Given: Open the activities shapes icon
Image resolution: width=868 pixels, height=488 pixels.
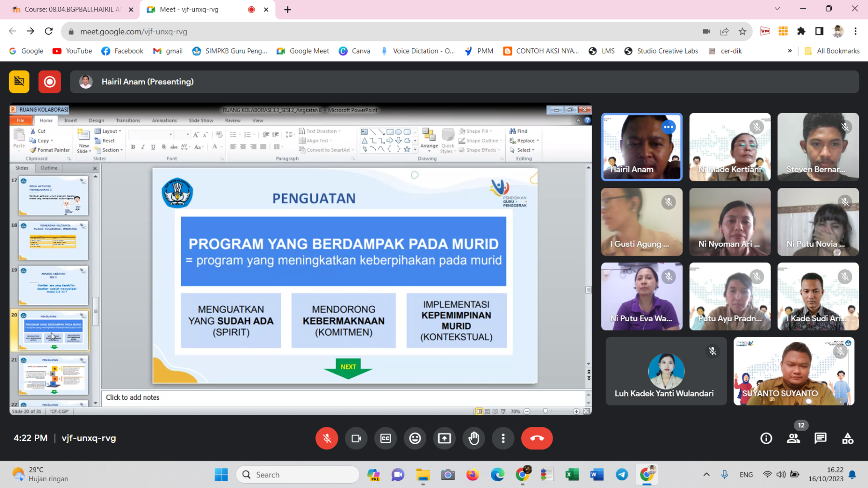Looking at the screenshot, I should pos(847,438).
